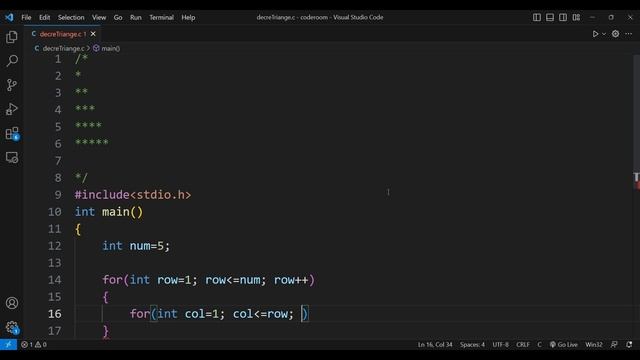The height and width of the screenshot is (360, 640).
Task: Toggle secondary side bar layout icon
Action: (563, 17)
